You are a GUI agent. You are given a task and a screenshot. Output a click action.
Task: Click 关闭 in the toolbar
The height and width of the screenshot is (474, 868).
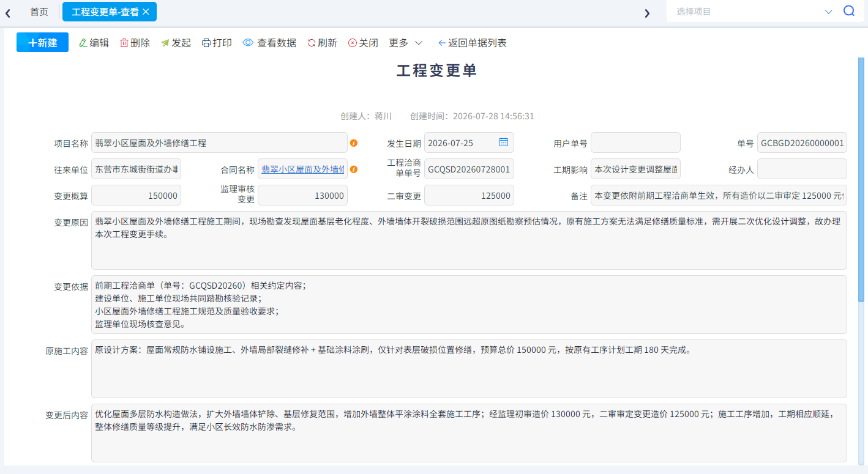tap(363, 43)
